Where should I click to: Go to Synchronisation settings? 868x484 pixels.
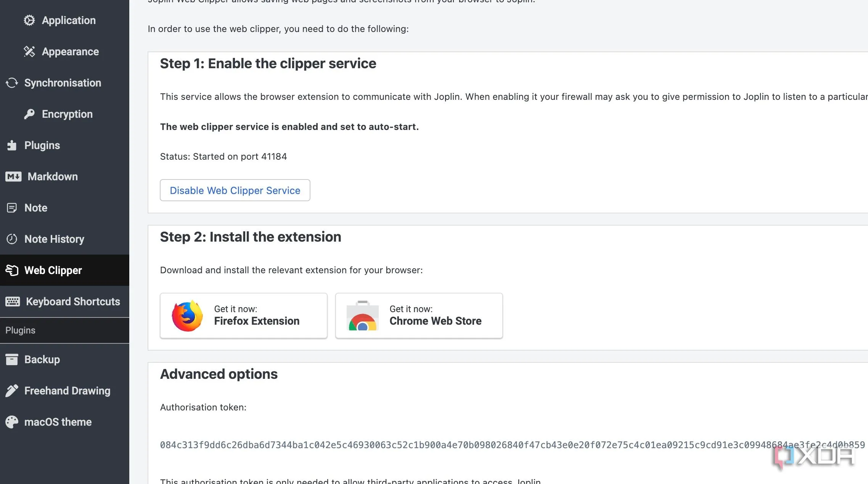click(64, 83)
